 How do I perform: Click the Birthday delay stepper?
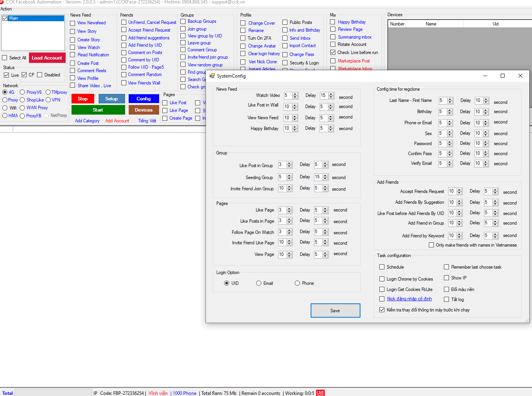(486, 112)
